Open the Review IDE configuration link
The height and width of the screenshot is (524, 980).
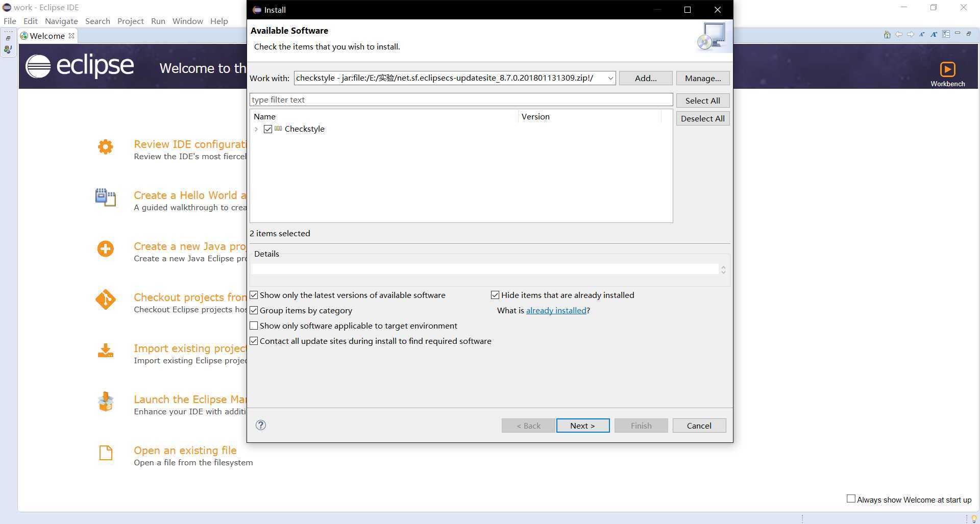[190, 144]
